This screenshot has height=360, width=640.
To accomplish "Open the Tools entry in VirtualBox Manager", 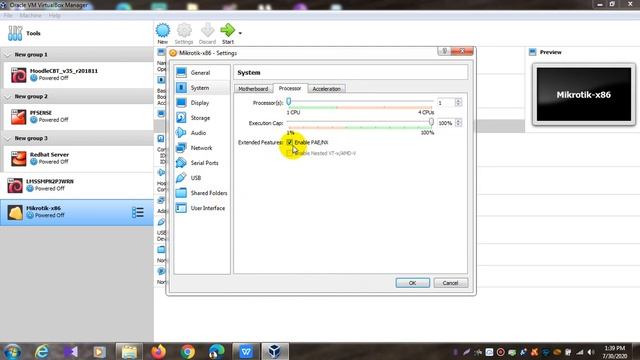I will tap(77, 33).
